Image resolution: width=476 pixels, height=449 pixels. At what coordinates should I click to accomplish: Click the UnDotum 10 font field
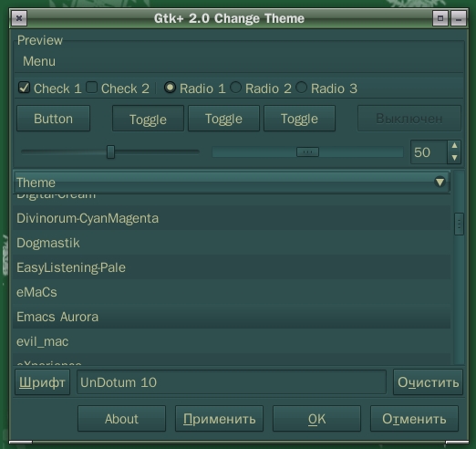pos(232,382)
